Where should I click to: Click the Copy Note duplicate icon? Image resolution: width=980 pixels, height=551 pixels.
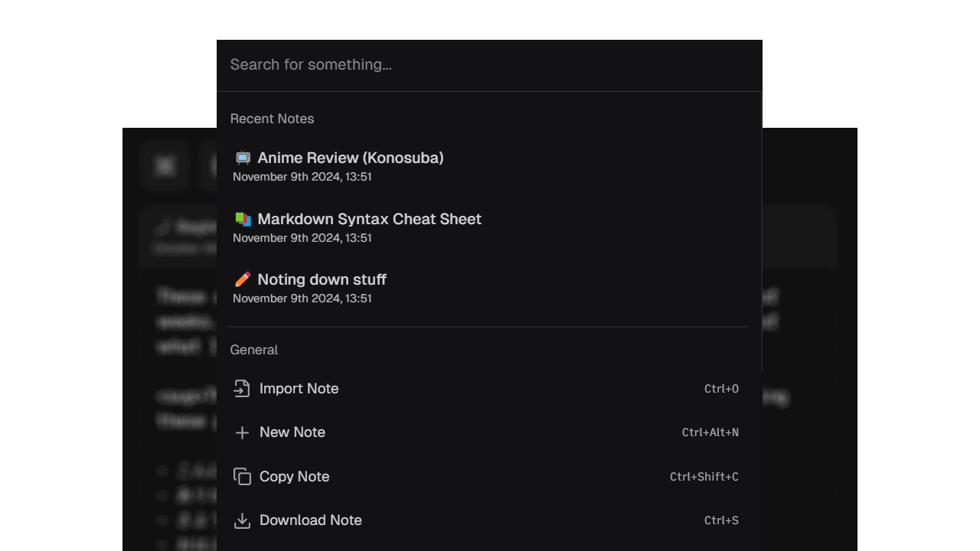click(x=242, y=477)
